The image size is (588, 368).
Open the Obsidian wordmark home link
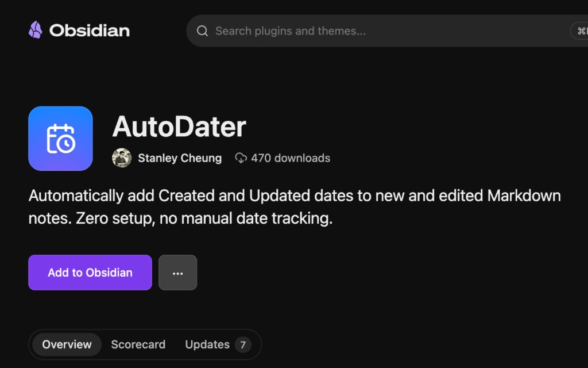coord(90,31)
